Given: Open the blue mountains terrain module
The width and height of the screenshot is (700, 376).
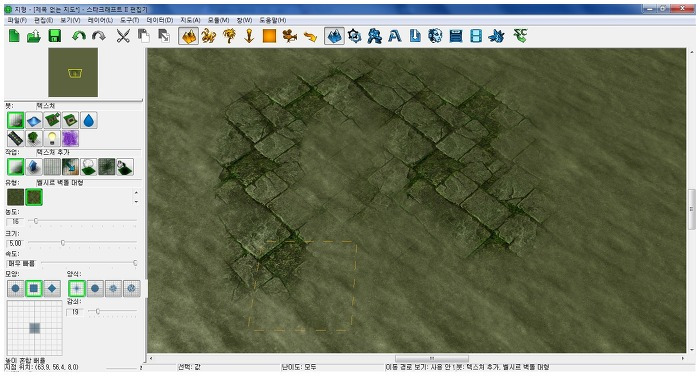Looking at the screenshot, I should click(334, 36).
